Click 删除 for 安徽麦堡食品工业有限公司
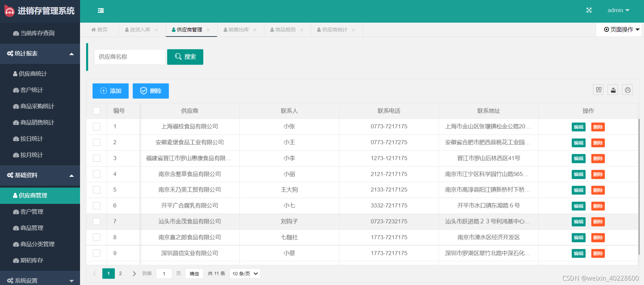This screenshot has width=644, height=285. pyautogui.click(x=598, y=143)
